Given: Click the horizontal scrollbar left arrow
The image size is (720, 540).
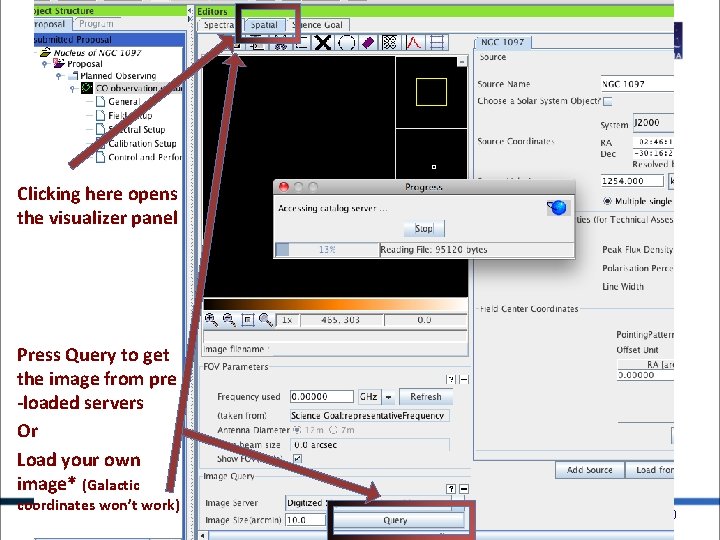Looking at the screenshot, I should (x=203, y=535).
